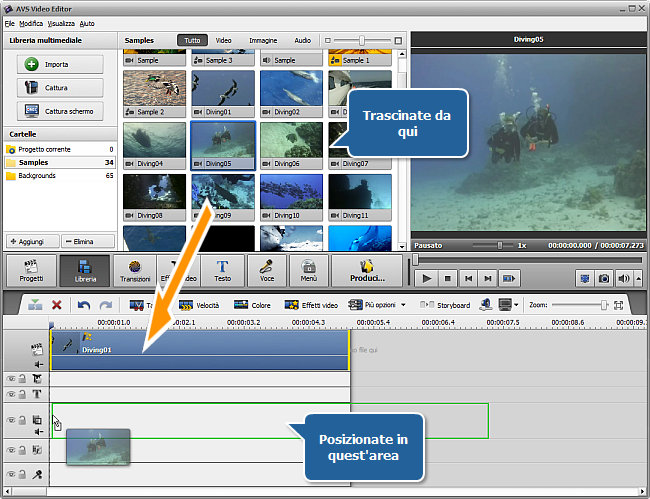The height and width of the screenshot is (499, 650).
Task: Delete selected clip with red X
Action: (x=57, y=305)
